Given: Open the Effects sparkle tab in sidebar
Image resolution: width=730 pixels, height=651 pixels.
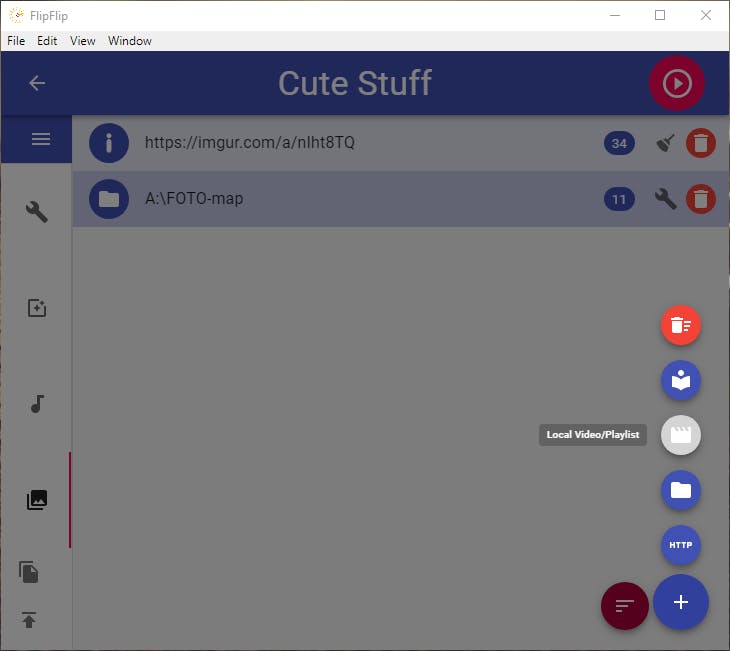Looking at the screenshot, I should point(37,308).
